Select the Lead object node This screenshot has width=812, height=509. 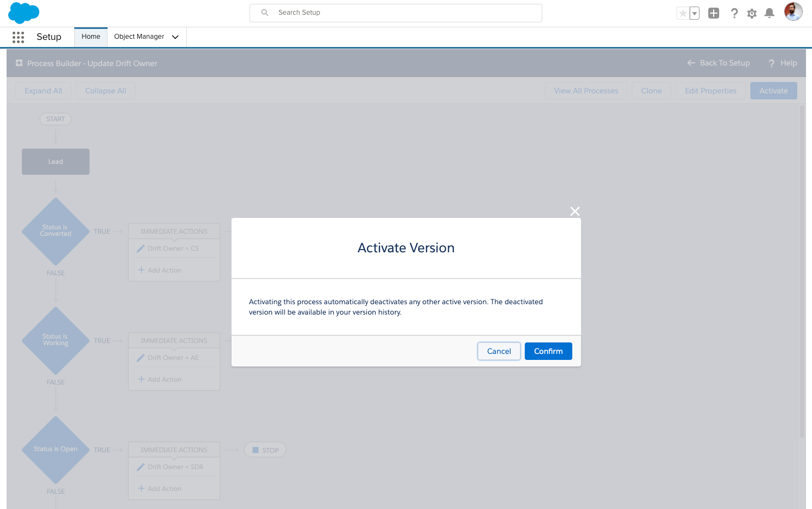coord(56,162)
